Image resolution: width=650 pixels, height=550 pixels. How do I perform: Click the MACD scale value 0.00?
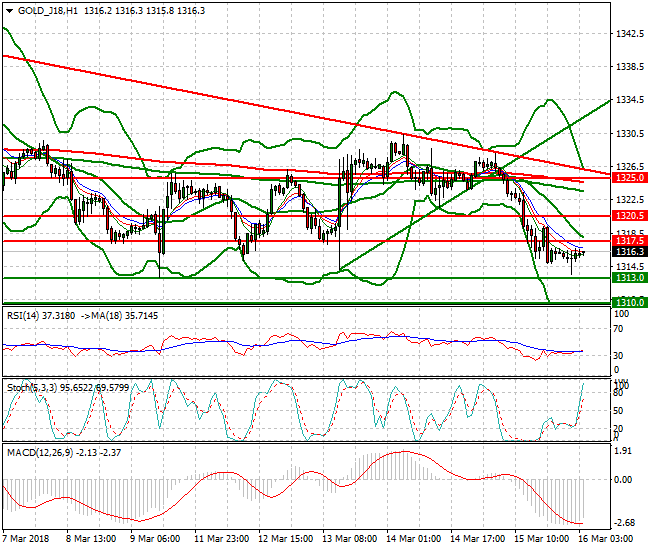click(x=623, y=480)
